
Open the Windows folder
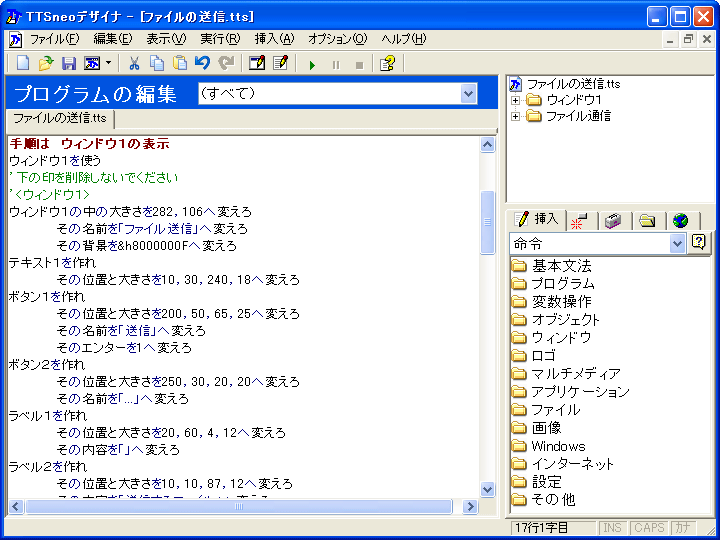[549, 446]
